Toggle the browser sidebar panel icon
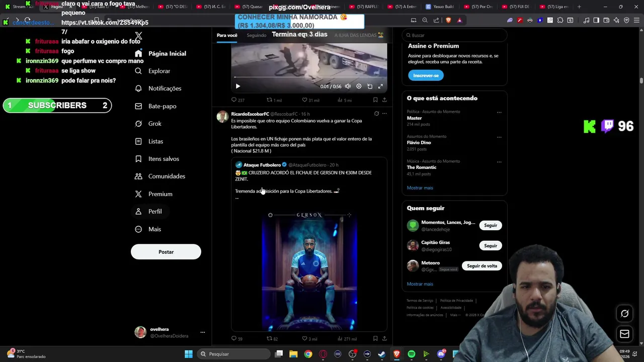 pyautogui.click(x=596, y=20)
